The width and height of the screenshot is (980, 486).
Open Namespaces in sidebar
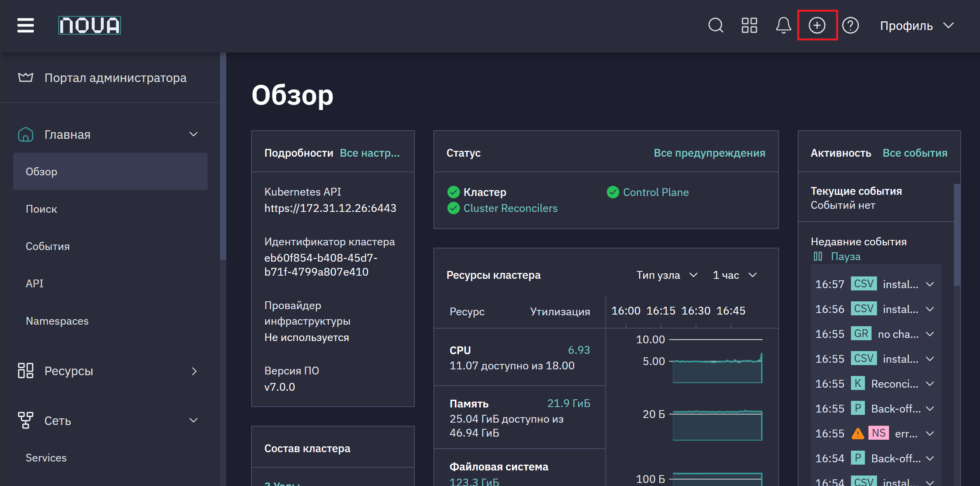(x=110, y=321)
